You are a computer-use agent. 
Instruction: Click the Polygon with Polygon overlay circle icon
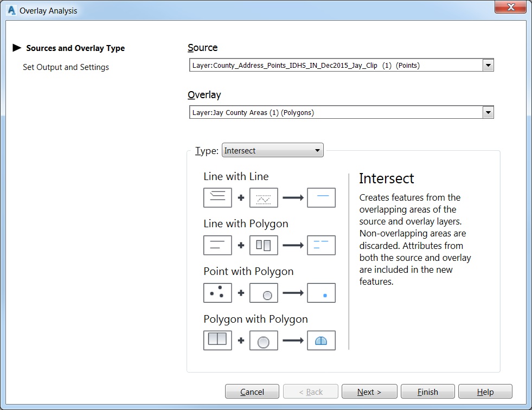(264, 341)
